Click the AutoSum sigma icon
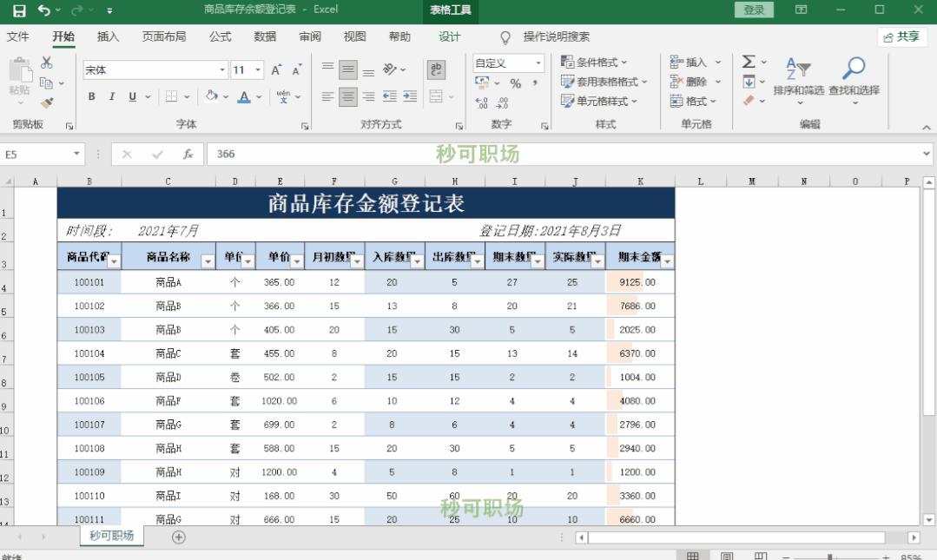 (x=749, y=62)
